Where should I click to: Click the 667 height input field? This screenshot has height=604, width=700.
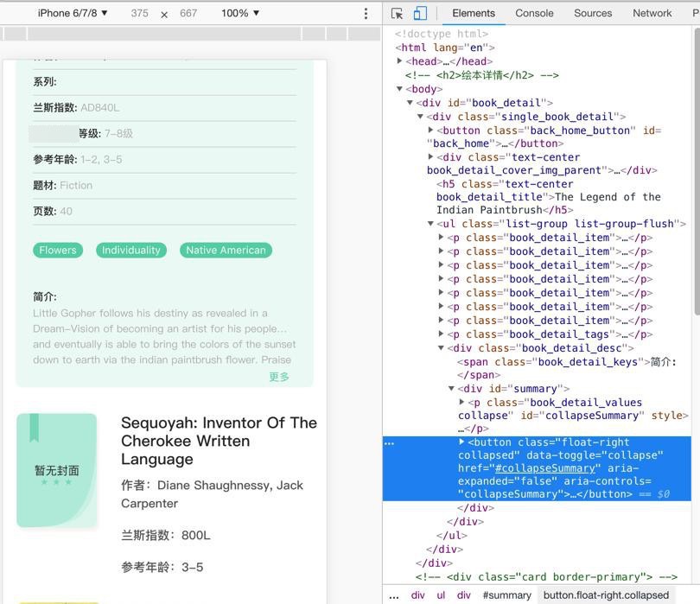click(x=188, y=13)
